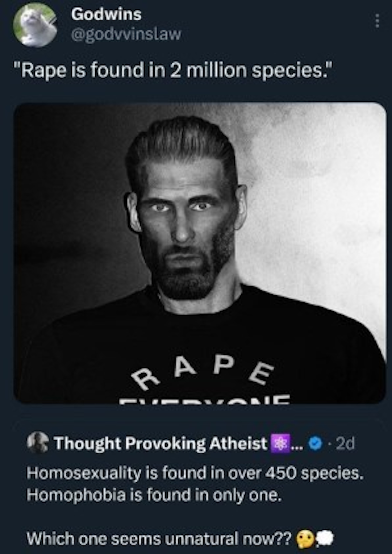Click the purple atom emoji icon
Screen dimensions: 392x554
280,444
